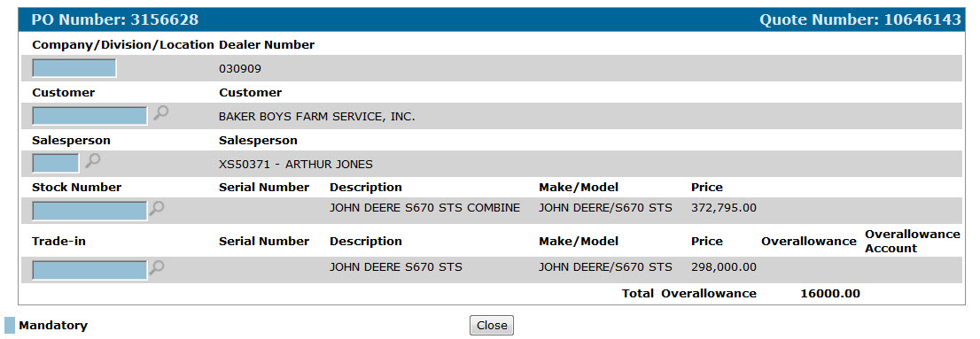Click the Mandatory legend blue swatch

coord(10,325)
